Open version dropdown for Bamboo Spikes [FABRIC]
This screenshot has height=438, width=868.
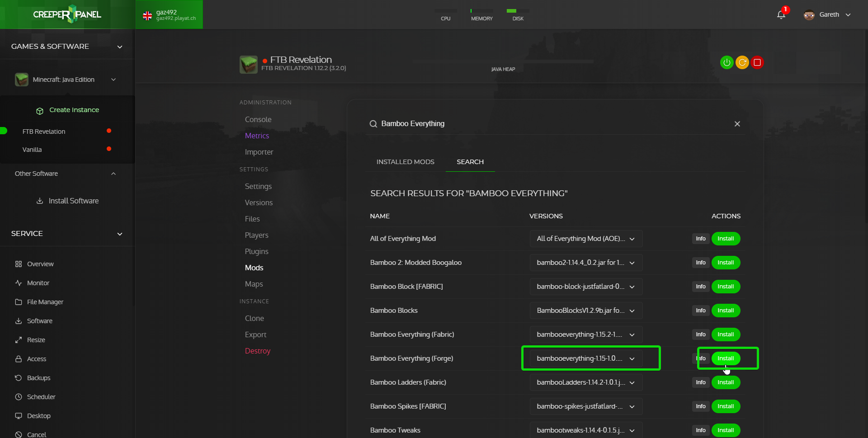(586, 406)
